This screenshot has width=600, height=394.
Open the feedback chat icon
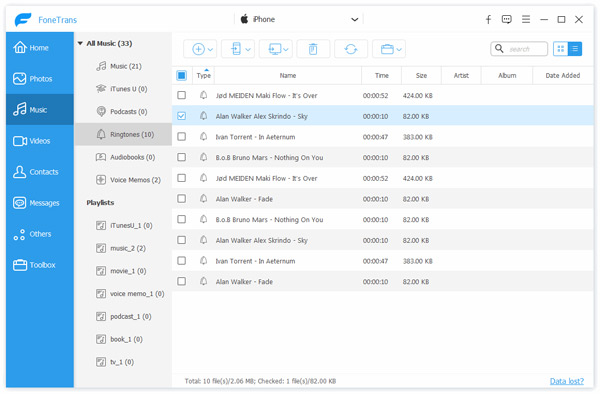click(507, 20)
